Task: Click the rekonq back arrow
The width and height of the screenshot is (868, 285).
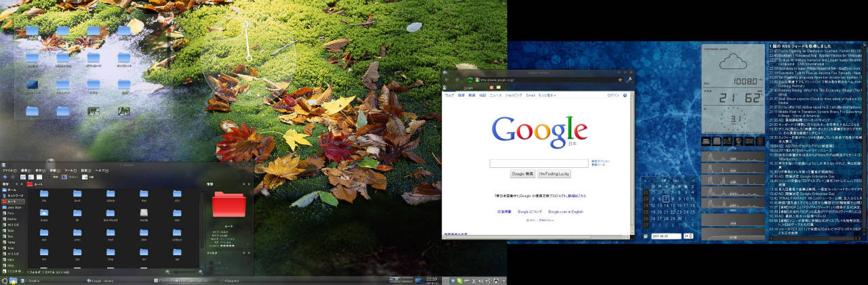Action: 448,79
